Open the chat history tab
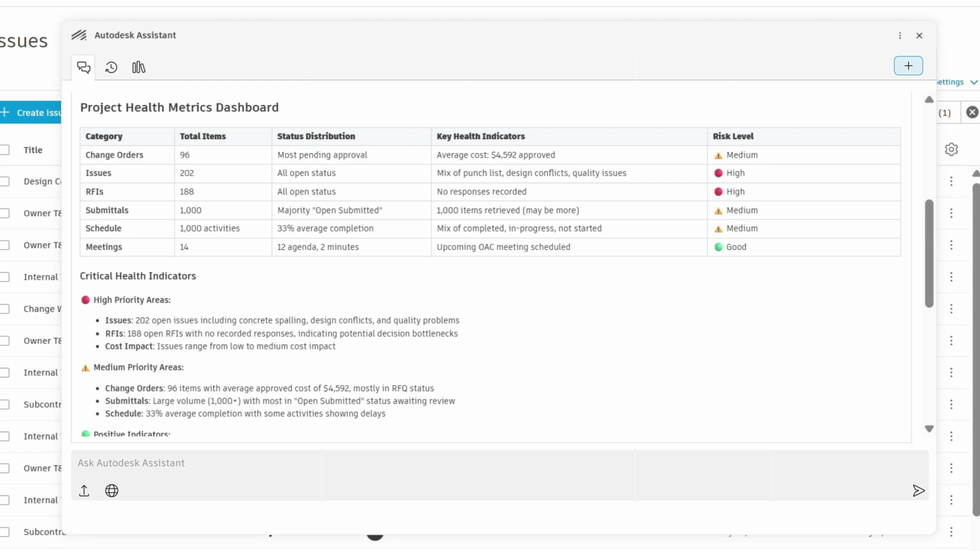 click(x=111, y=67)
